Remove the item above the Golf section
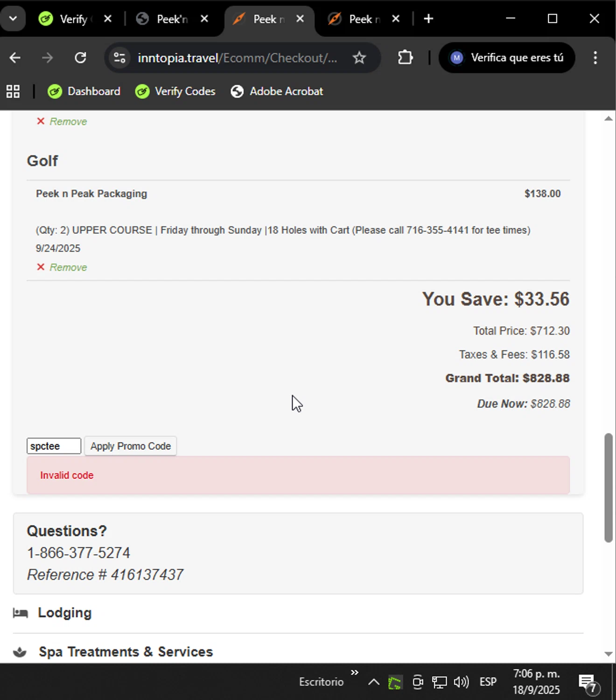The image size is (616, 700). point(62,121)
